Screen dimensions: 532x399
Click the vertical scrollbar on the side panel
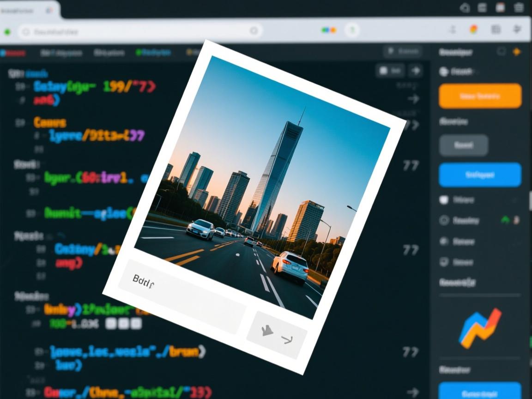pos(530,201)
